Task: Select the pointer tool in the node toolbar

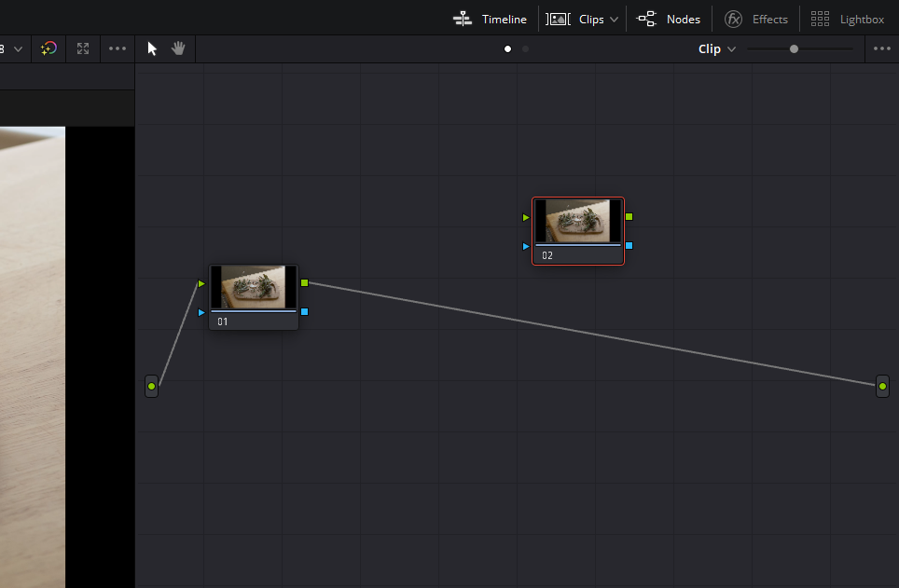Action: pyautogui.click(x=151, y=48)
